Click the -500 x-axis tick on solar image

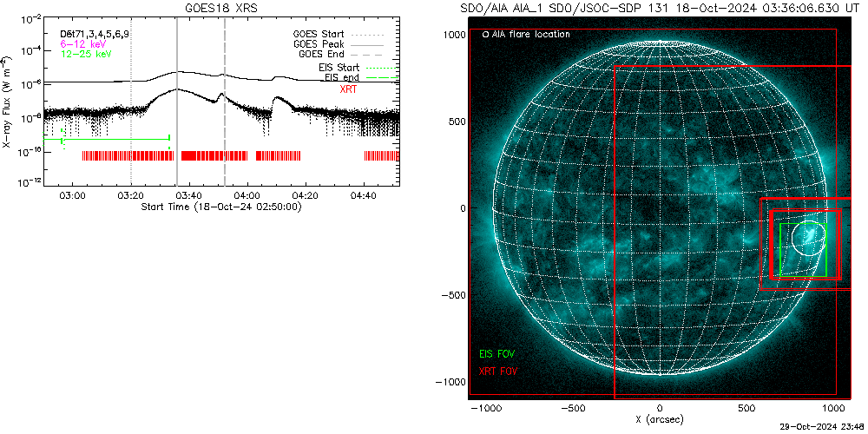(x=572, y=407)
